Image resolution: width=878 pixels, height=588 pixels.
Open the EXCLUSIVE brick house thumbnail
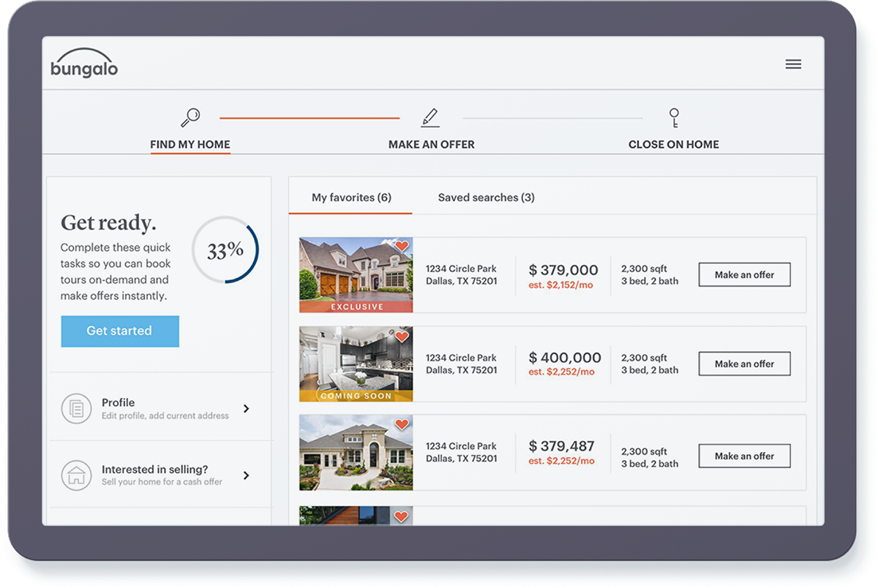click(356, 275)
